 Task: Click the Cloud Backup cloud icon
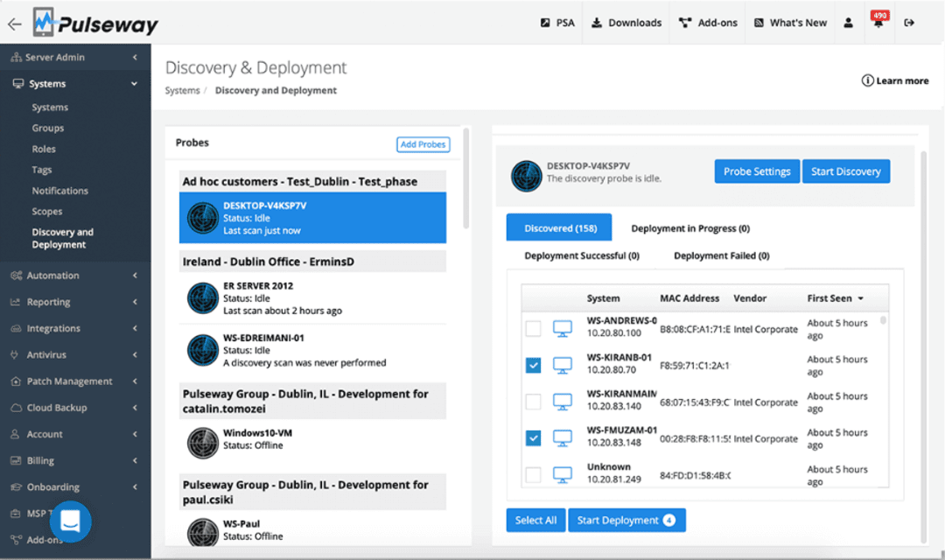click(x=16, y=407)
